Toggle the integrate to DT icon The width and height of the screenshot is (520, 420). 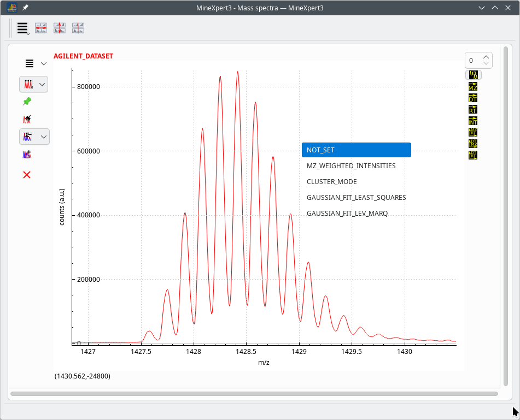[x=473, y=98]
